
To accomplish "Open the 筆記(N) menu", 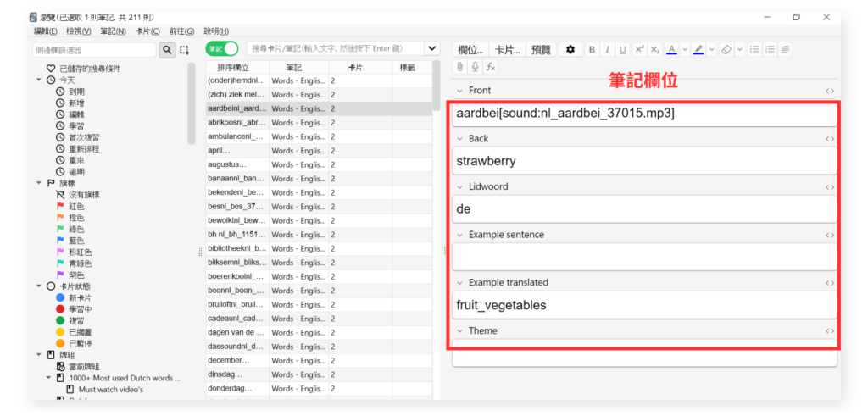I will (x=113, y=31).
